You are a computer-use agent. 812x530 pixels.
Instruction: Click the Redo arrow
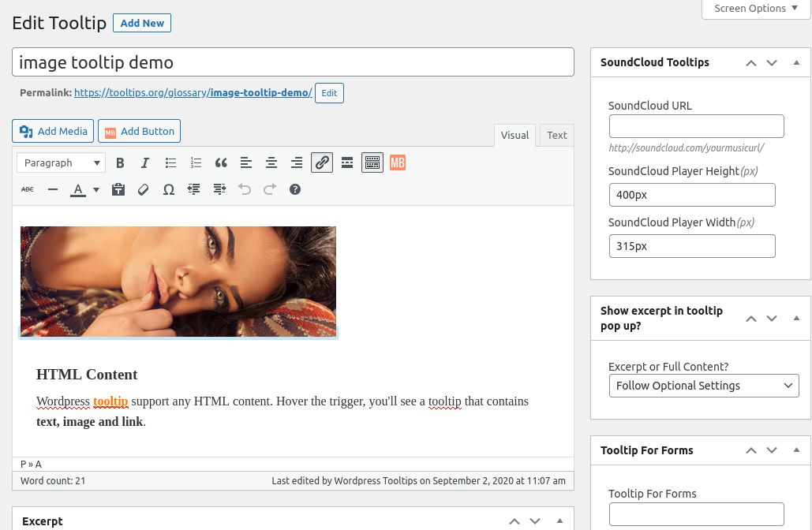tap(270, 189)
